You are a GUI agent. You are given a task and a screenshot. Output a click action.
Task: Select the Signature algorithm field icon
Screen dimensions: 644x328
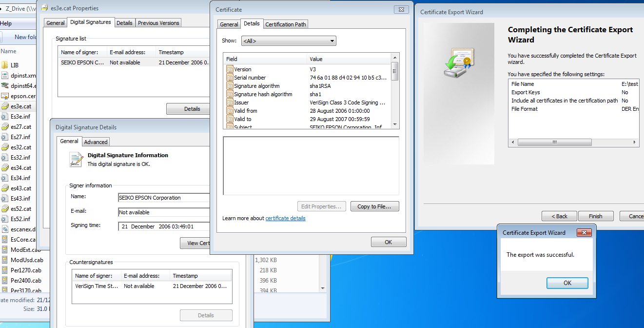point(230,86)
